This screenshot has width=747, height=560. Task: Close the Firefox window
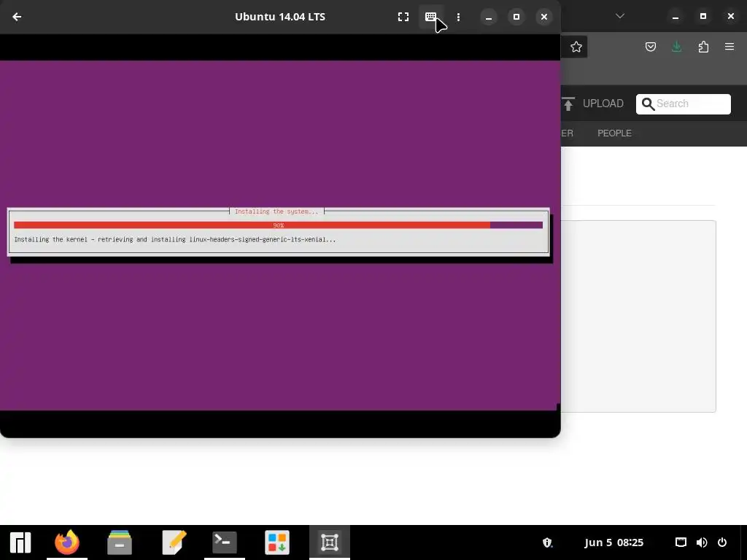(731, 16)
